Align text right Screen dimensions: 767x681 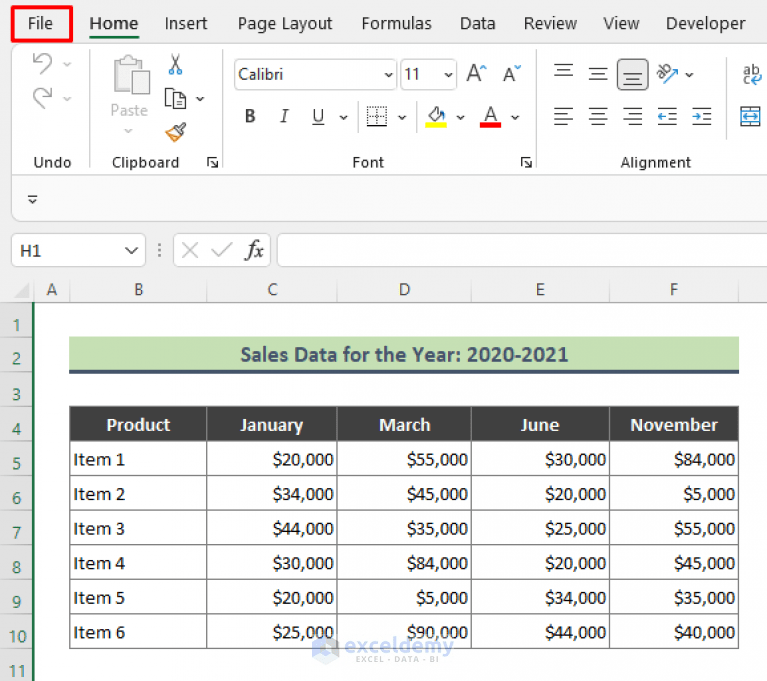(632, 116)
